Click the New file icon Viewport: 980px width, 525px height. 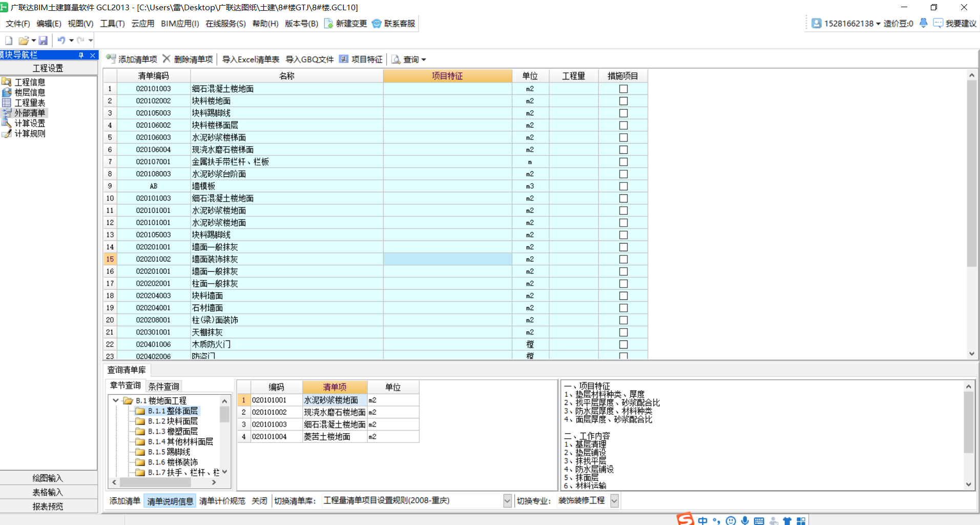click(9, 41)
